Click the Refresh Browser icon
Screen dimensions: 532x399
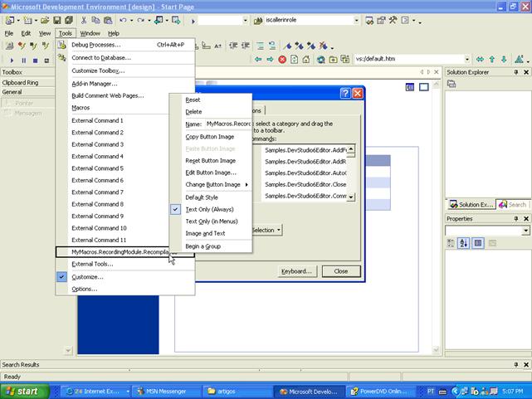(294, 60)
